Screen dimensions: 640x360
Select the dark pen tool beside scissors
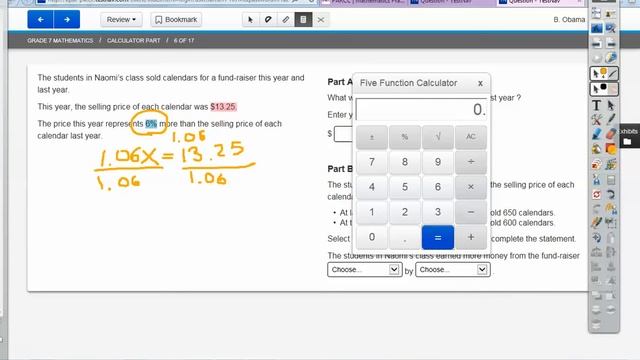611,120
